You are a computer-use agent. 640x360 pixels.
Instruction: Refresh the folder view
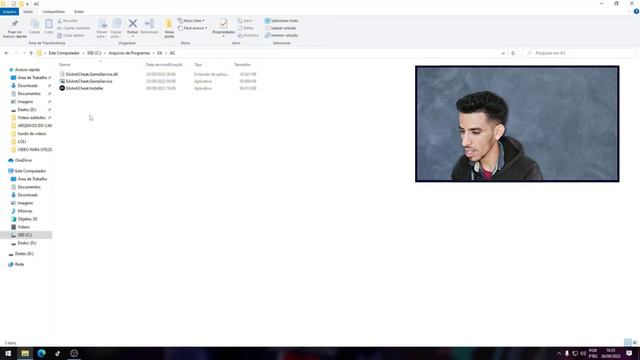click(513, 53)
